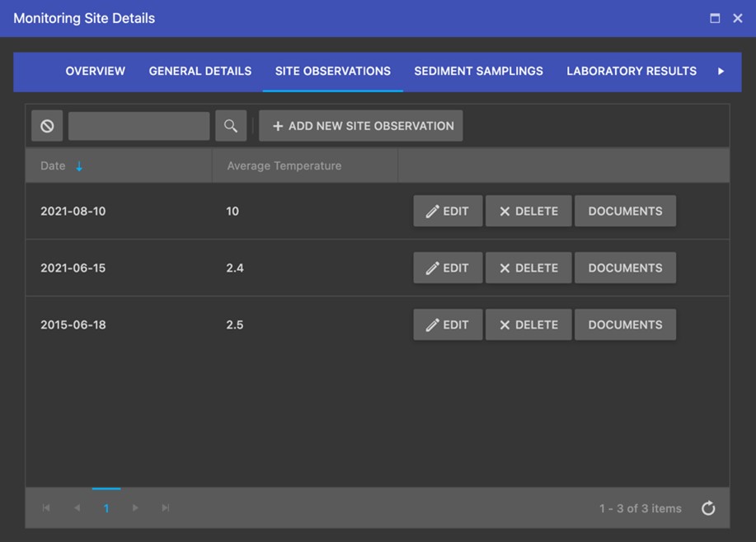Image resolution: width=756 pixels, height=542 pixels.
Task: Delete the 2021-08-10 observation
Action: [528, 211]
